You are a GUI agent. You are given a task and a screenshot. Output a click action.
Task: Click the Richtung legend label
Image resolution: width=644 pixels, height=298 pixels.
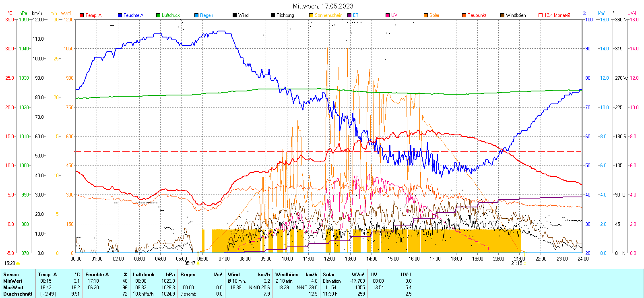(285, 15)
